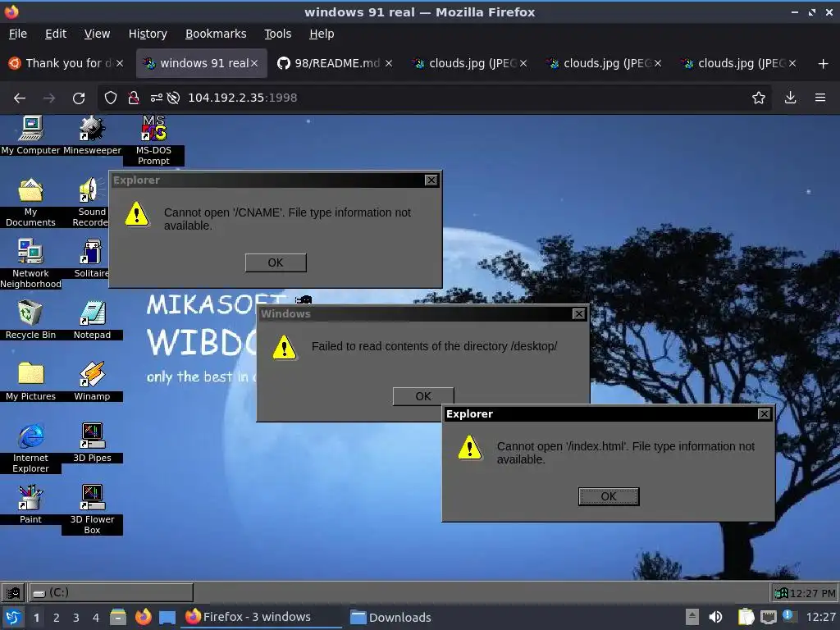840x630 pixels.
Task: Open the Internet Explorer desktop icon
Action: click(x=30, y=449)
